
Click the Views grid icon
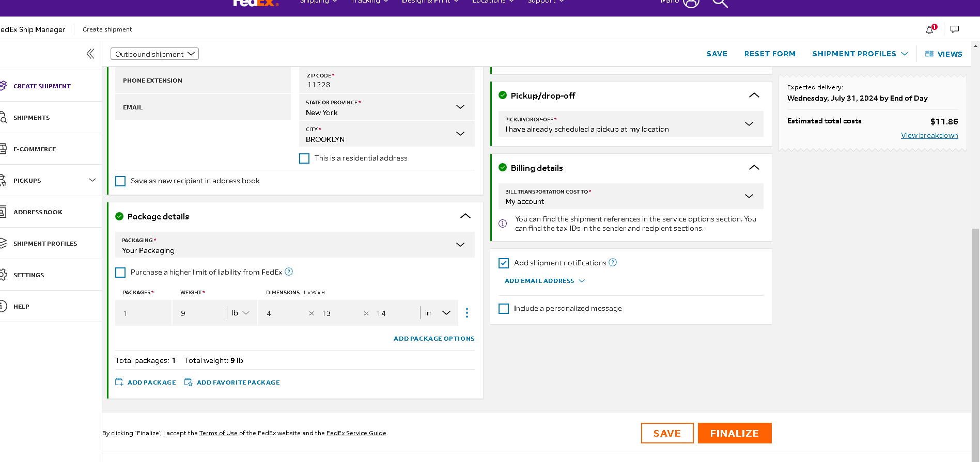click(x=929, y=54)
